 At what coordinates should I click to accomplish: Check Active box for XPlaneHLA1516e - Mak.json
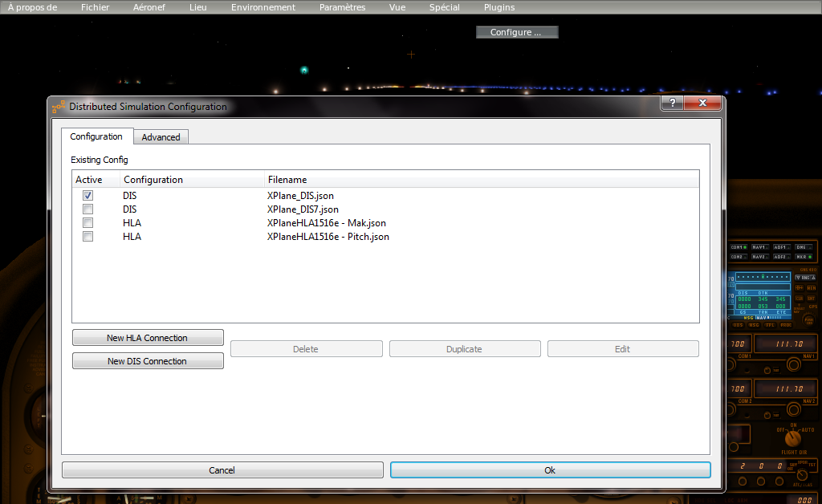(87, 222)
